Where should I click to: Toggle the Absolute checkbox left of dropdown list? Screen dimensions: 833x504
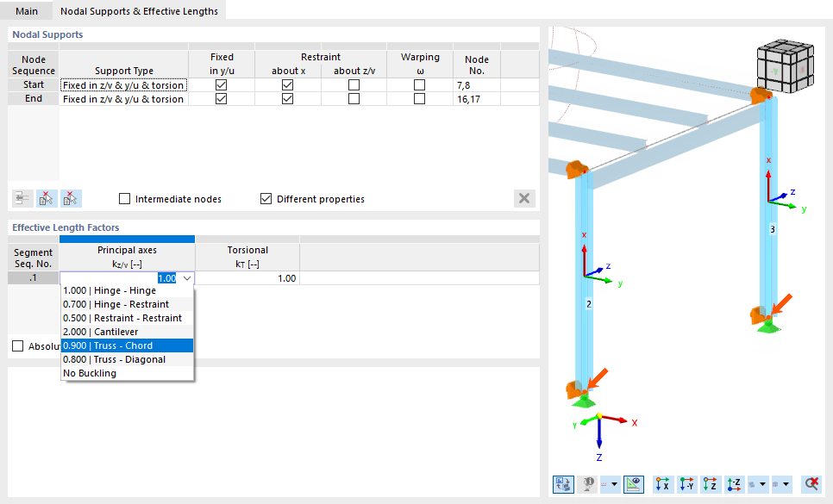coord(18,345)
